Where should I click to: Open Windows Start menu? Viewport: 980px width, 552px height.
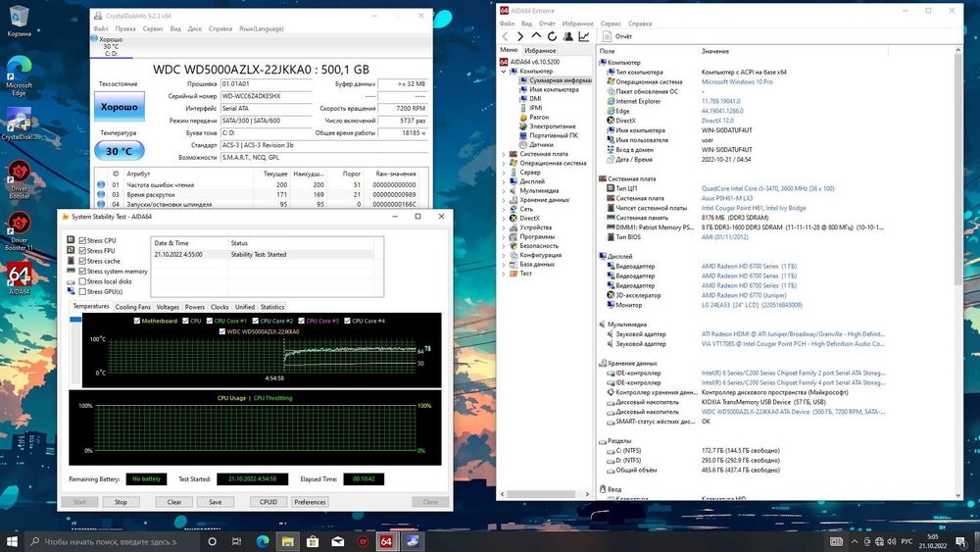coord(12,541)
